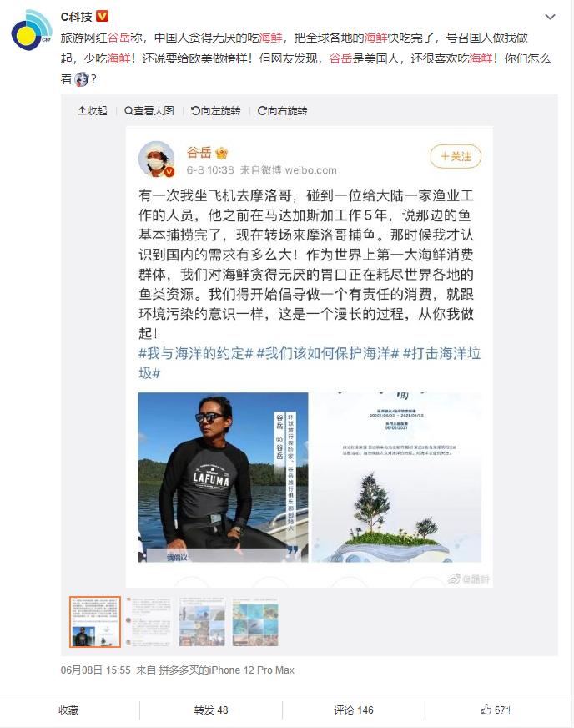574x728 pixels.
Task: Select the fourth ocean photos thumbnail
Action: pyautogui.click(x=255, y=622)
